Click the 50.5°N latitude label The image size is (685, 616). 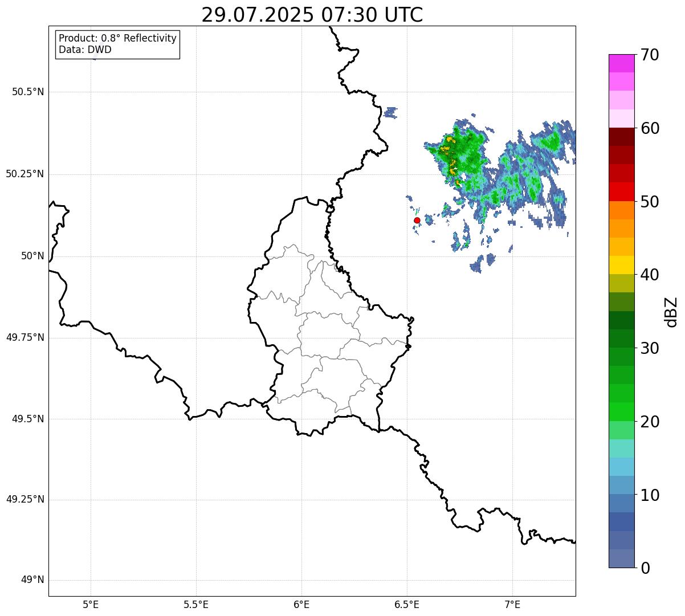[x=28, y=92]
